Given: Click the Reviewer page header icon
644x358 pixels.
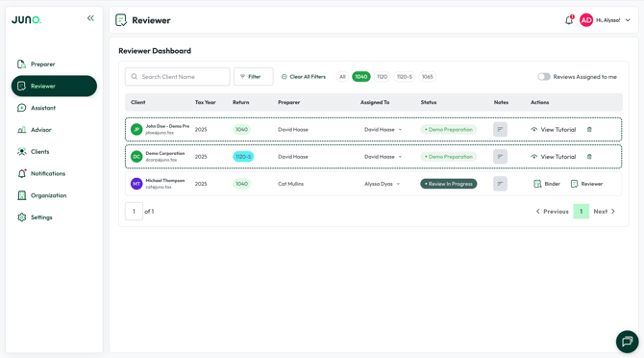Looking at the screenshot, I should pos(121,20).
